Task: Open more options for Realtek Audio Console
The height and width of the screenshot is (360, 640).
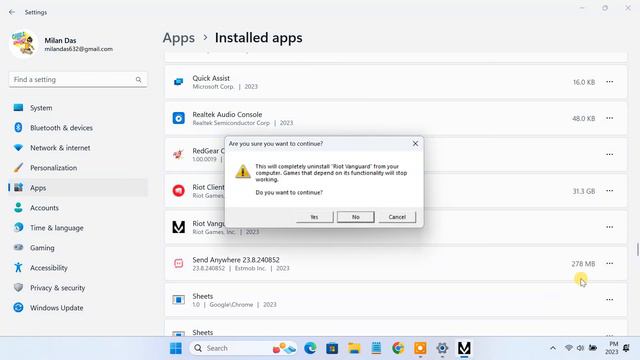Action: pos(609,118)
